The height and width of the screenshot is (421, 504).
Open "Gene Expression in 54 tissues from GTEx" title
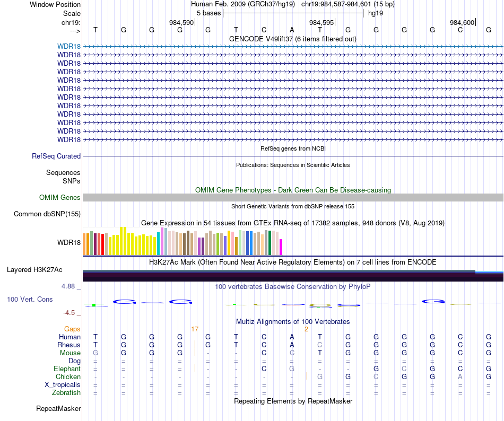pyautogui.click(x=293, y=223)
